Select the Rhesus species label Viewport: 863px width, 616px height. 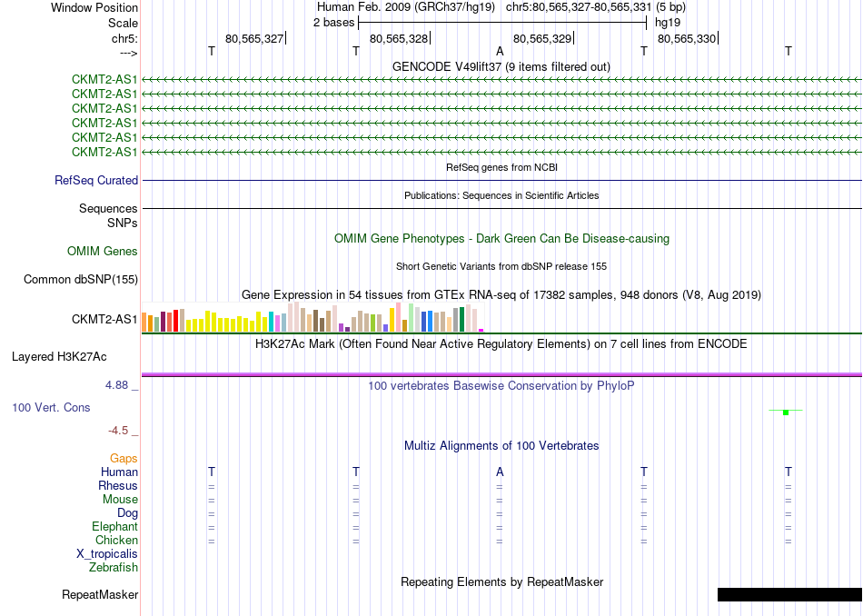(118, 485)
